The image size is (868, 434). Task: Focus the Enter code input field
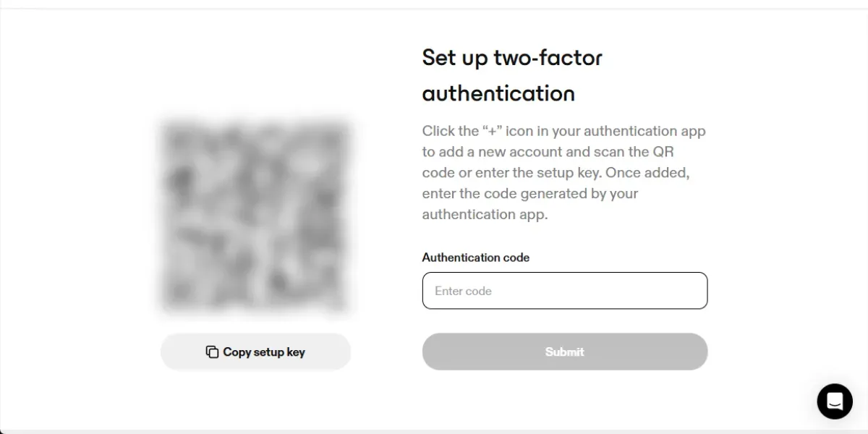tap(565, 291)
